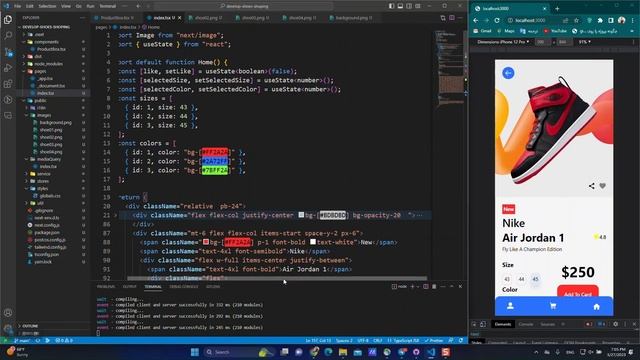Bookmark this page with the star icon
Viewport: 640px width, 360px height.
(576, 20)
